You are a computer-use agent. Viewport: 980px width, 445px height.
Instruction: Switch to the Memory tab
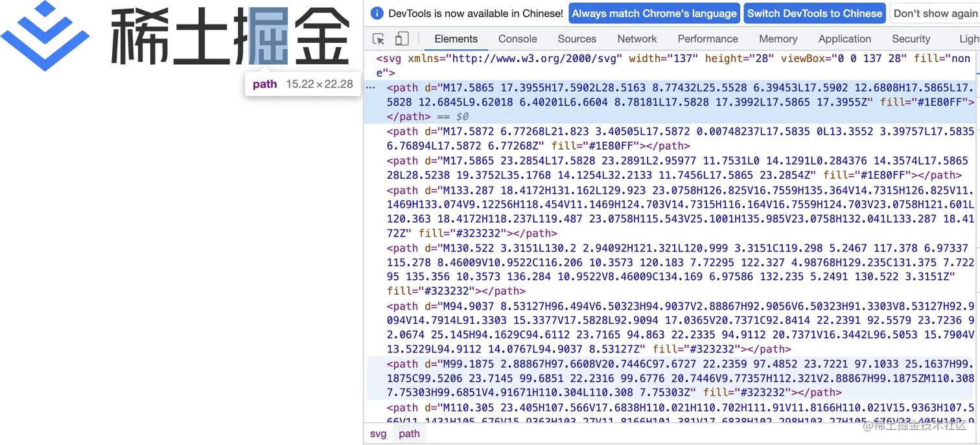click(x=778, y=39)
